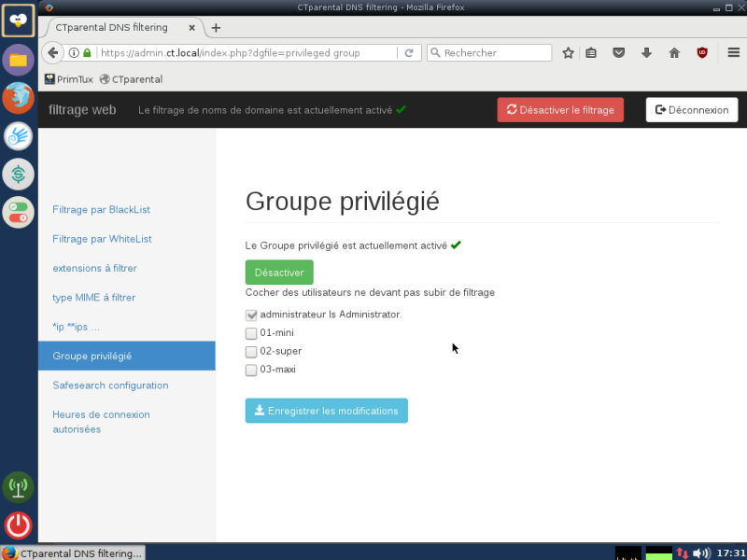
Task: Check the 02-super user checkbox
Action: tap(251, 352)
